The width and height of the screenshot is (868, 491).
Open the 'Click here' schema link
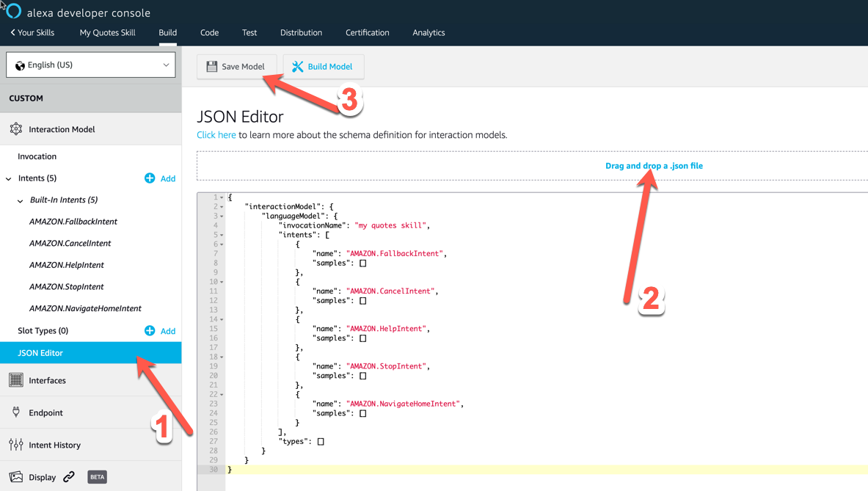[x=216, y=135]
